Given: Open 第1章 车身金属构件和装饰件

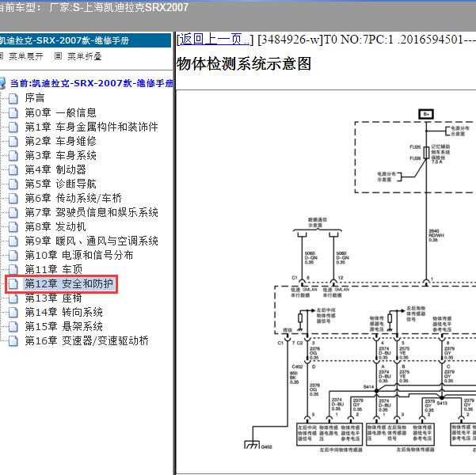Looking at the screenshot, I should pos(91,127).
